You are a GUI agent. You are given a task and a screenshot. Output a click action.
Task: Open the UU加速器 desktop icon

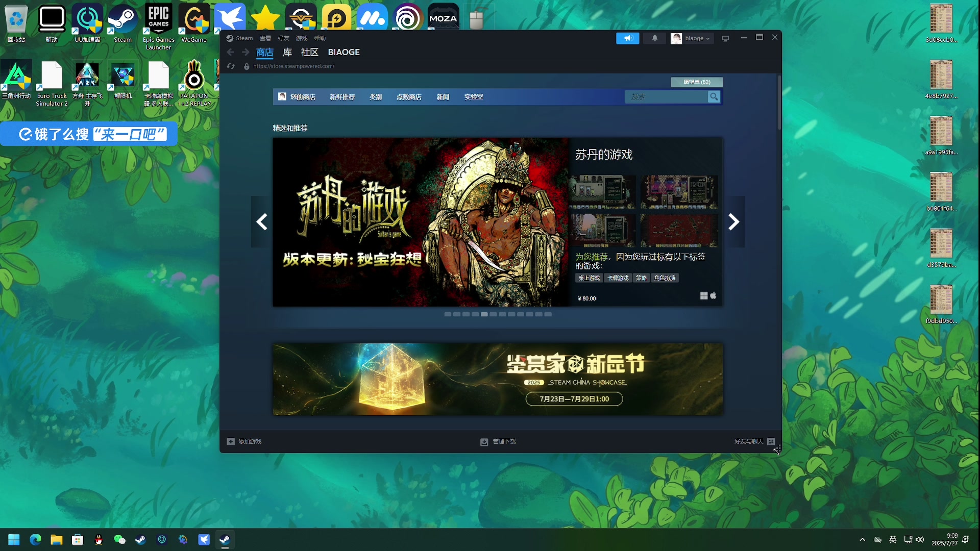87,23
